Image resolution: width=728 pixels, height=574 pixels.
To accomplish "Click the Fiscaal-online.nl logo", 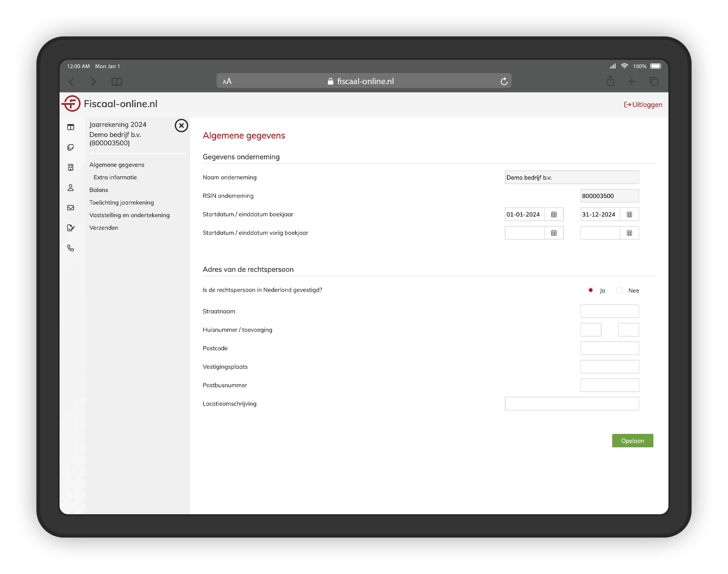I will pos(110,104).
